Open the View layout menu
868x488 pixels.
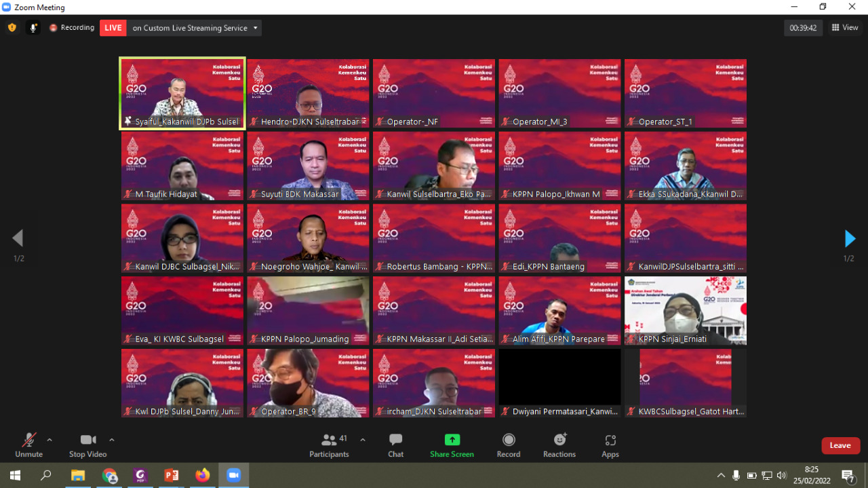[845, 28]
